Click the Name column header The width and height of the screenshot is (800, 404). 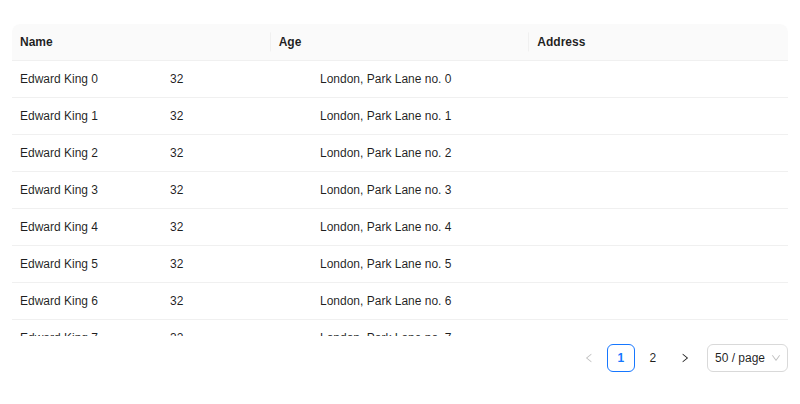(37, 42)
